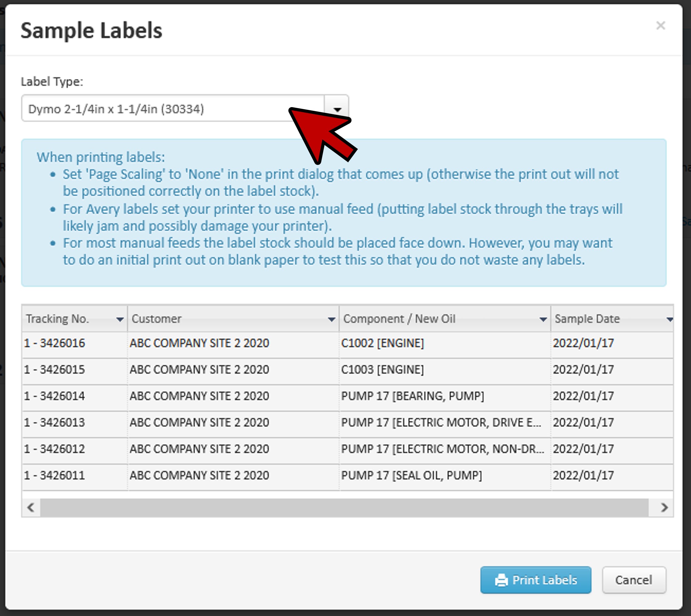Open the Label Type dropdown arrow
Viewport: 691px width, 616px height.
click(337, 109)
